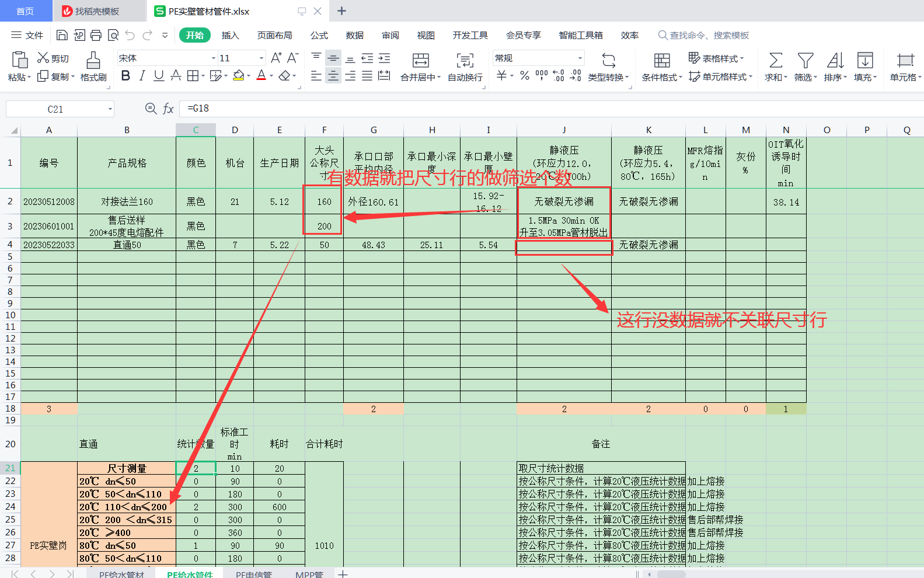Click the increase font size icon
924x578 pixels.
tap(276, 57)
